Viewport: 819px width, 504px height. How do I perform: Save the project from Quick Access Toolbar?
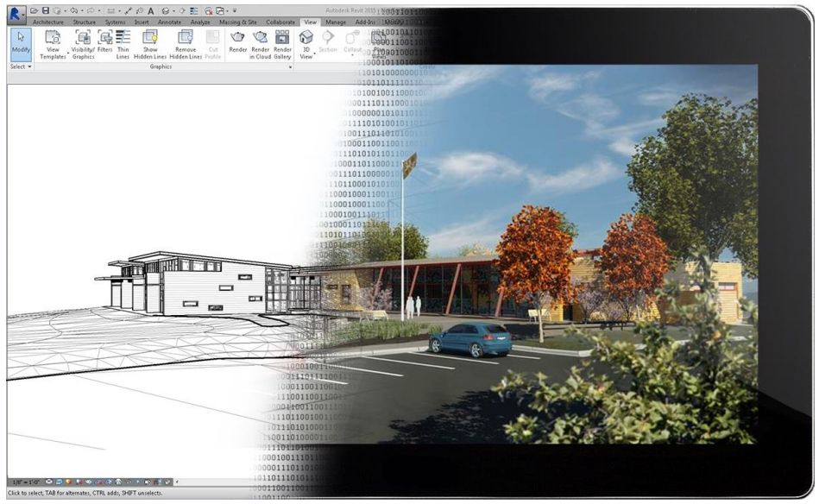tap(46, 11)
